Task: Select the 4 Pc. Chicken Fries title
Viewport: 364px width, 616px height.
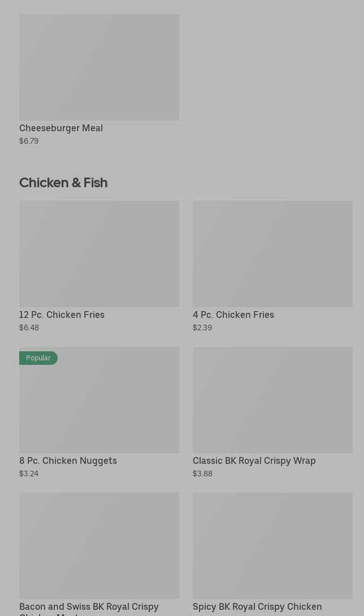Action: point(233,315)
